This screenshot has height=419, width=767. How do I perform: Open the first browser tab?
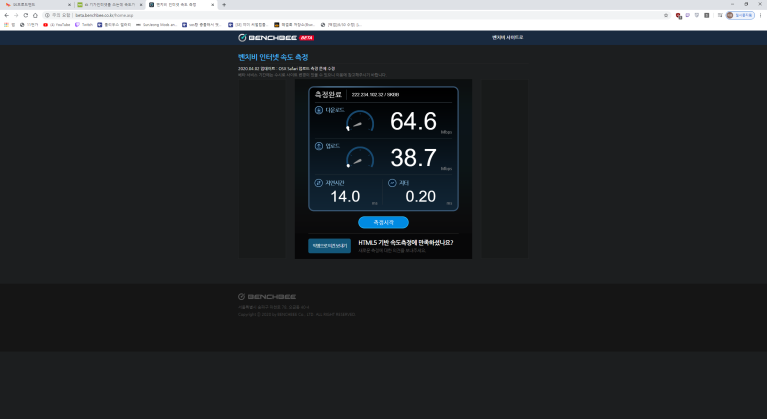click(33, 5)
